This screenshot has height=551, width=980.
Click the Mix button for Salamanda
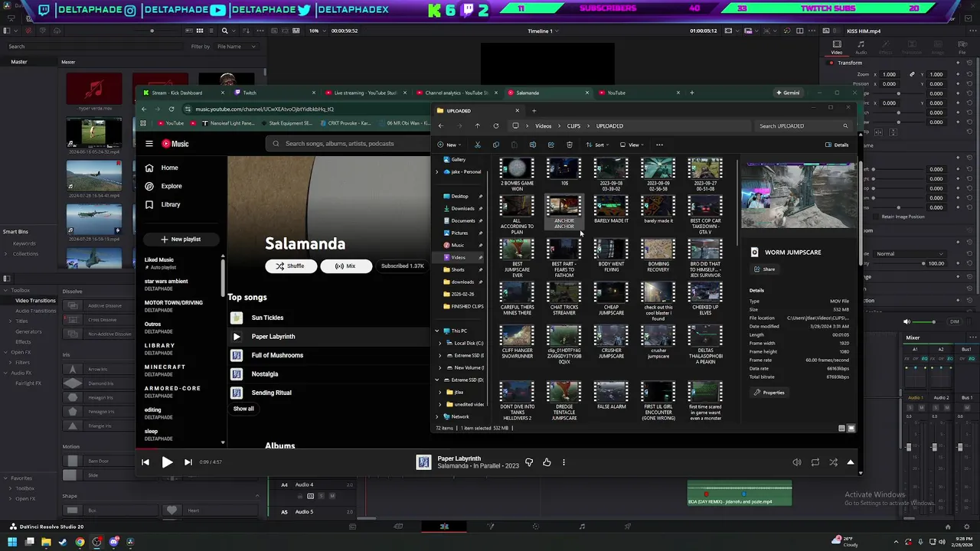pos(345,266)
